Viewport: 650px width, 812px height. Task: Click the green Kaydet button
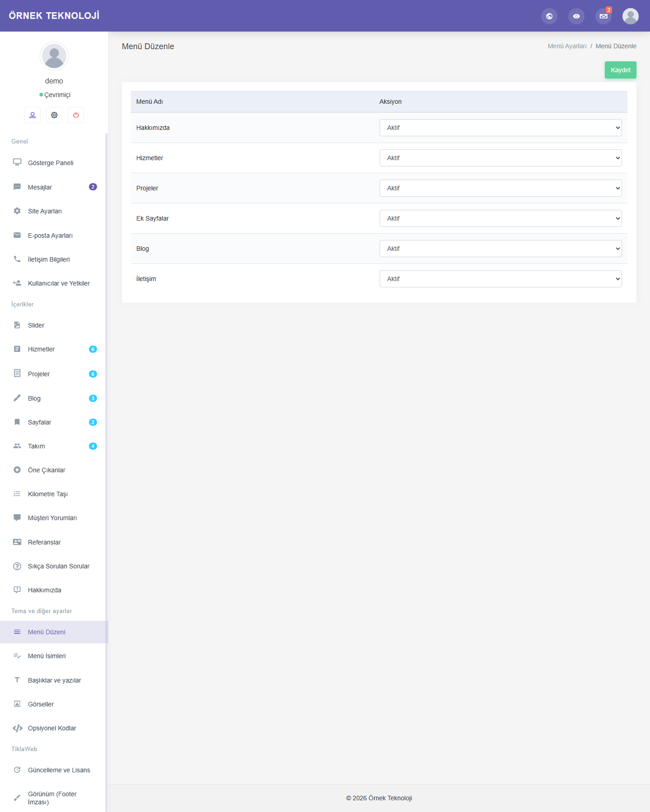(621, 70)
